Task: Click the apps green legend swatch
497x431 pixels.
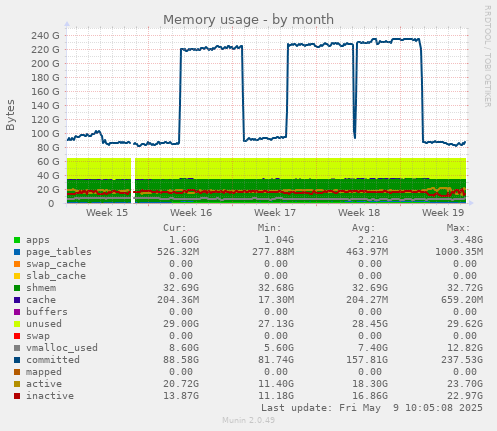Action: [17, 240]
